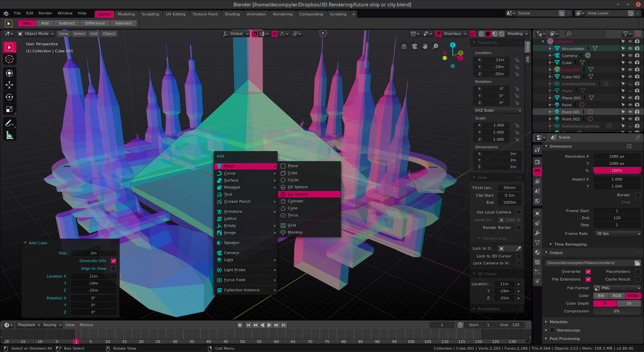The width and height of the screenshot is (644, 352).
Task: Choose Ico Sphere from Mesh submenu
Action: 309,194
